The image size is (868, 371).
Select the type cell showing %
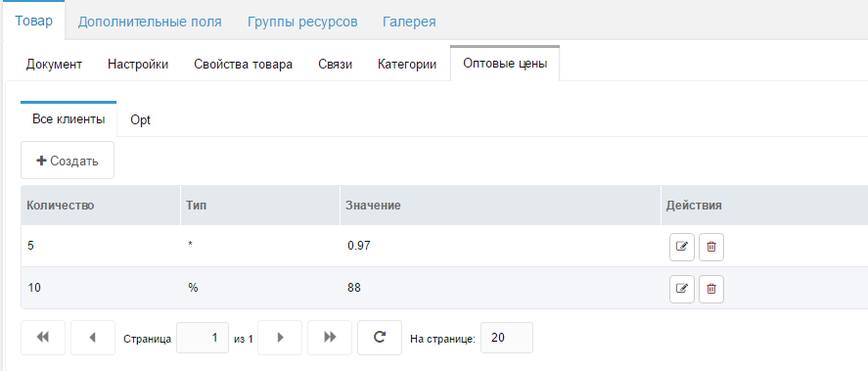coord(260,288)
